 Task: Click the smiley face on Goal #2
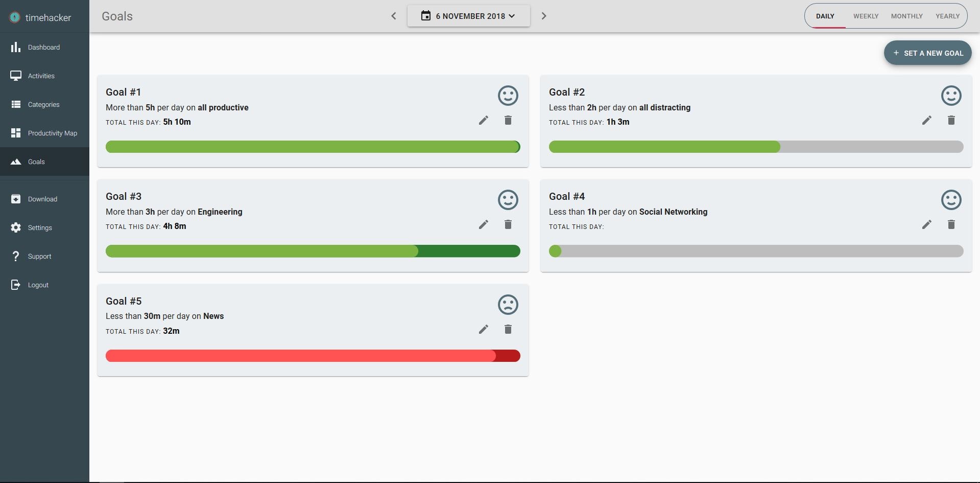[951, 96]
